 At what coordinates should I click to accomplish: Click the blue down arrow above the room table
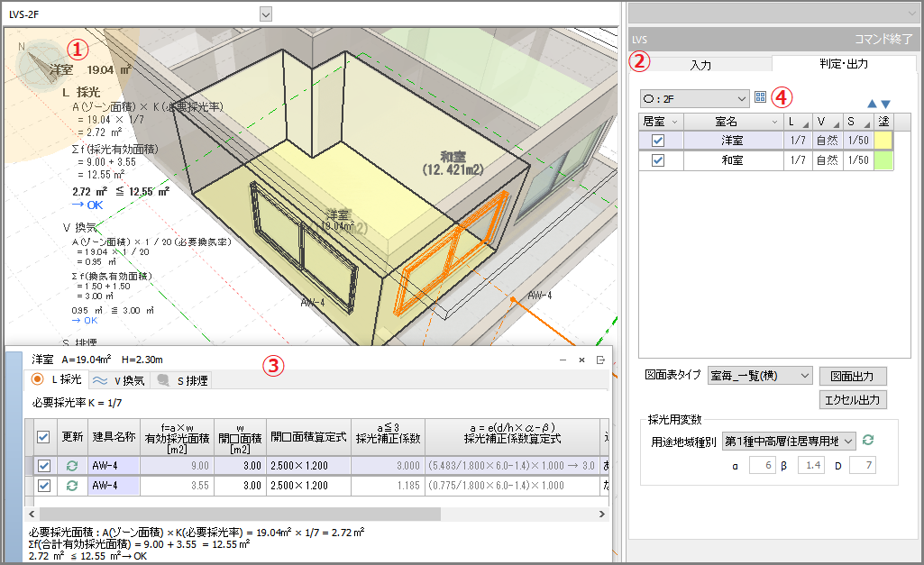(x=885, y=105)
